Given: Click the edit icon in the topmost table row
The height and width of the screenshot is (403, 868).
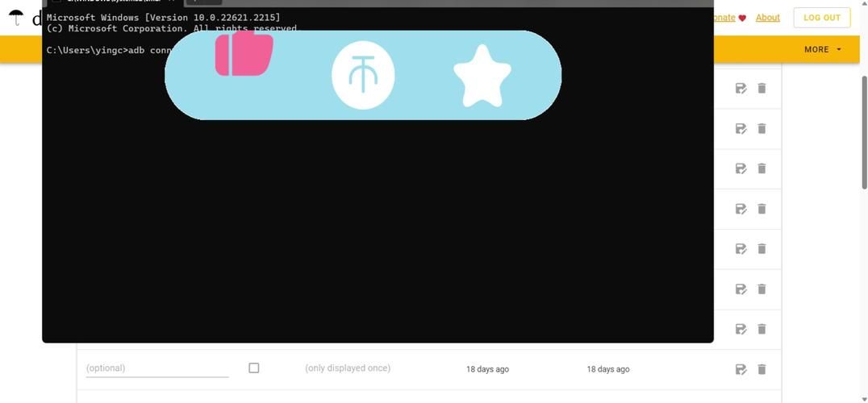Looking at the screenshot, I should pyautogui.click(x=741, y=88).
